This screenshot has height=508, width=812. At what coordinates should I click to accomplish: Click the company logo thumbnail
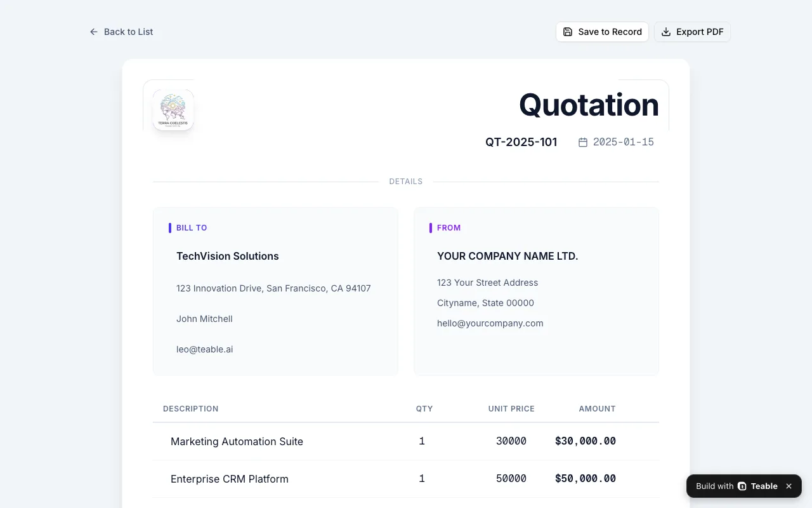click(173, 110)
